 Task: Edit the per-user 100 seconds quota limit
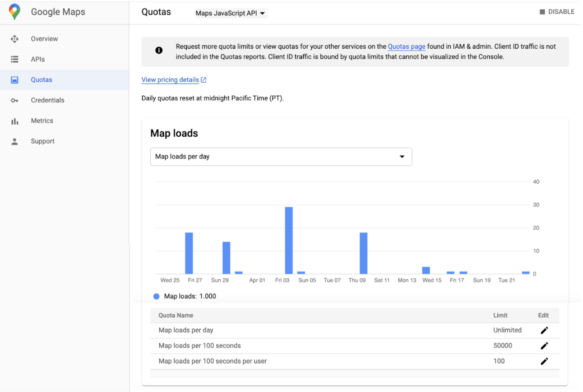tap(544, 361)
